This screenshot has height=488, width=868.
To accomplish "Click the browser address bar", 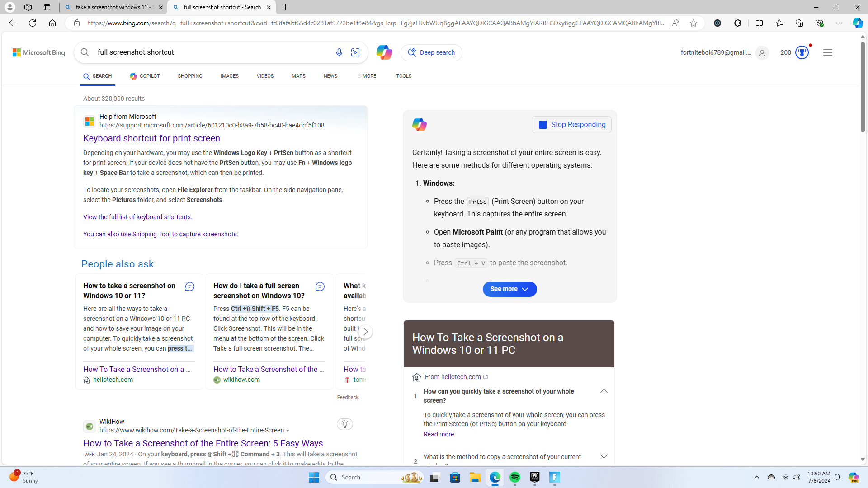I will tap(375, 23).
